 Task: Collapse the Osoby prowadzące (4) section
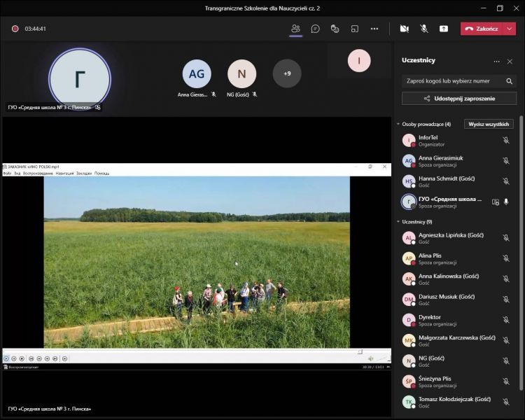point(398,124)
